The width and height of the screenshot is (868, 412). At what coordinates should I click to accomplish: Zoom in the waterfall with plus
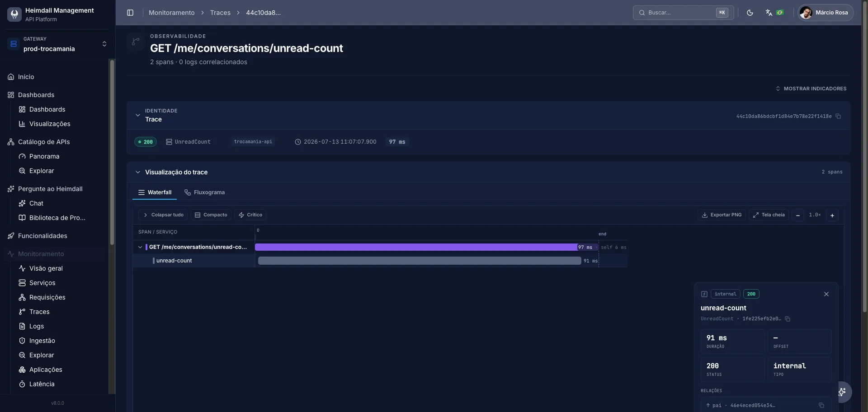coord(832,215)
